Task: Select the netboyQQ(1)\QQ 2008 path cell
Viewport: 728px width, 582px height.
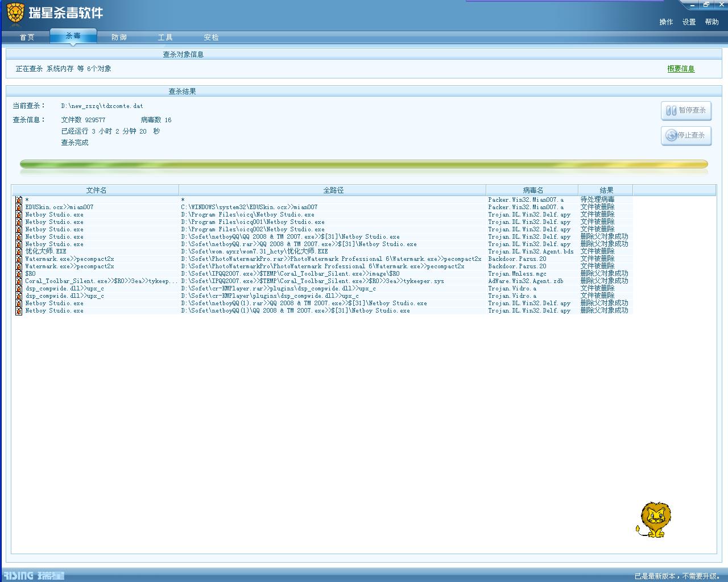Action: (295, 311)
